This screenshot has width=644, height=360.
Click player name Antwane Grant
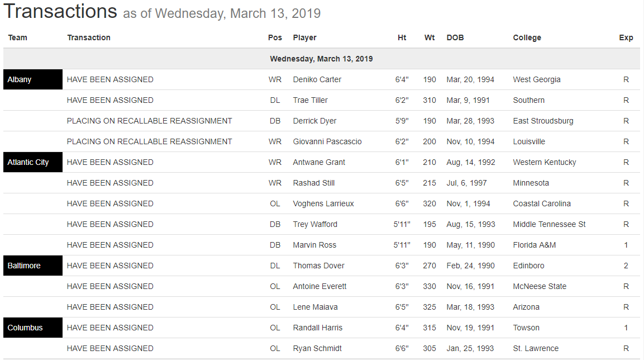coord(319,162)
